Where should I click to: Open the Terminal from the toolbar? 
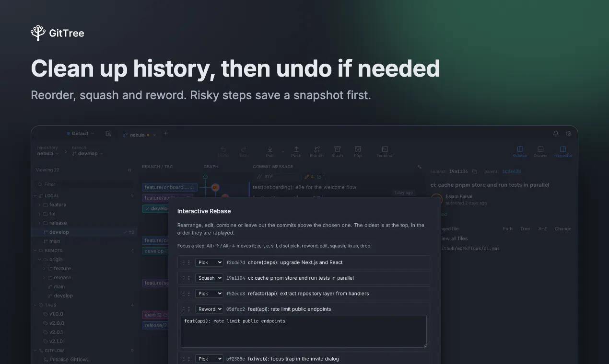pyautogui.click(x=385, y=151)
